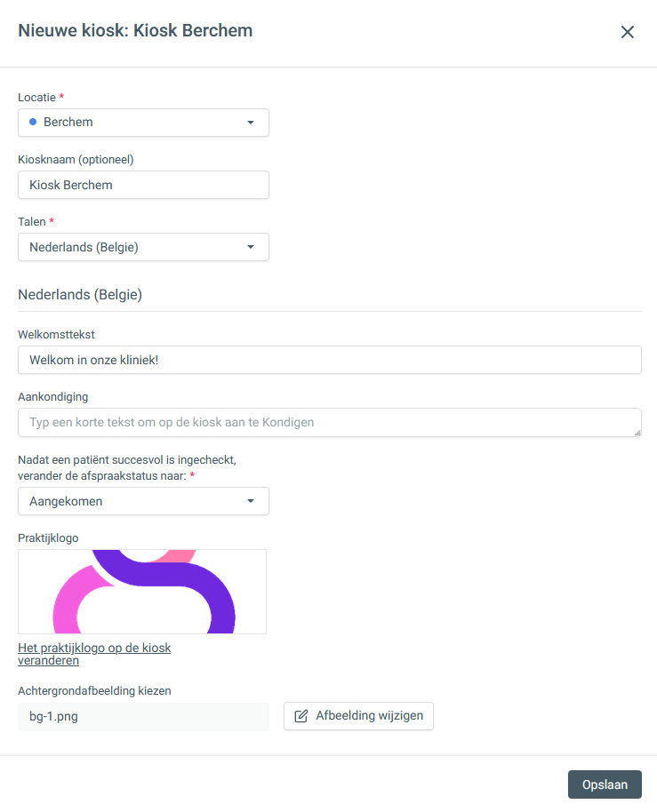Image resolution: width=657 pixels, height=812 pixels.
Task: Open the afspraakstatus Aangekomen dropdown
Action: click(x=142, y=501)
